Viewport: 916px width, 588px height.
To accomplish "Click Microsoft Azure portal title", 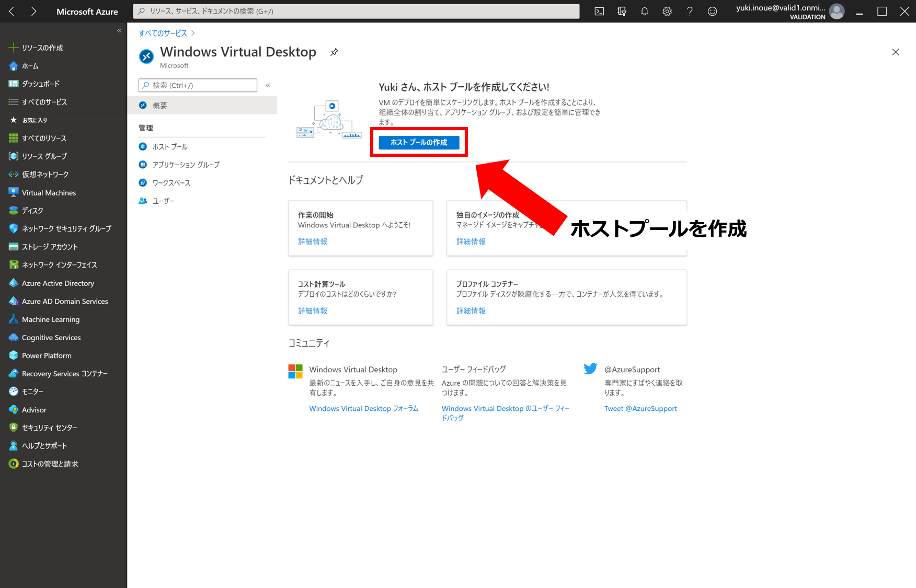I will tap(87, 11).
